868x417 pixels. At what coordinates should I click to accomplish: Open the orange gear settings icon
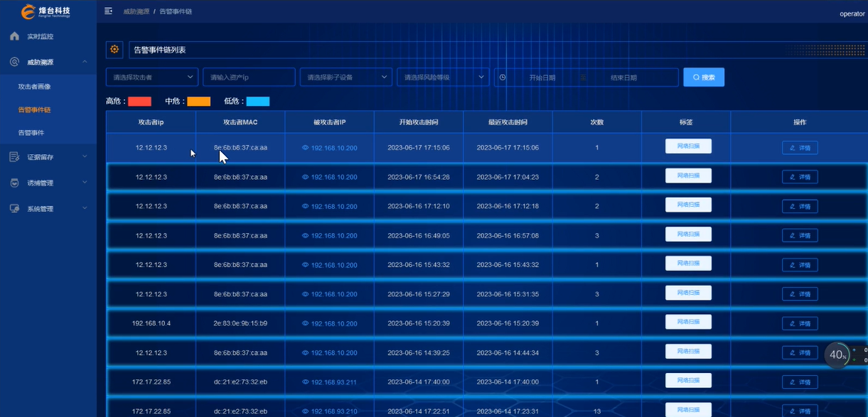click(114, 50)
